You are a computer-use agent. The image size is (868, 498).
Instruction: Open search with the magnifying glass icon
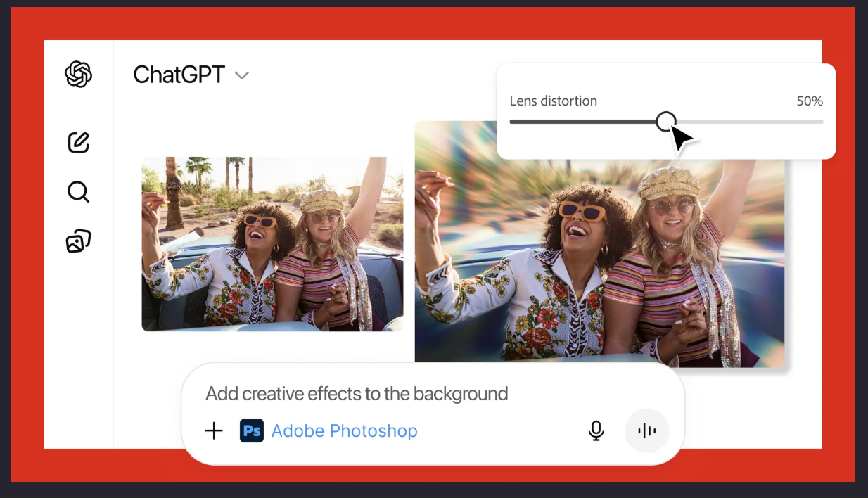(x=78, y=191)
